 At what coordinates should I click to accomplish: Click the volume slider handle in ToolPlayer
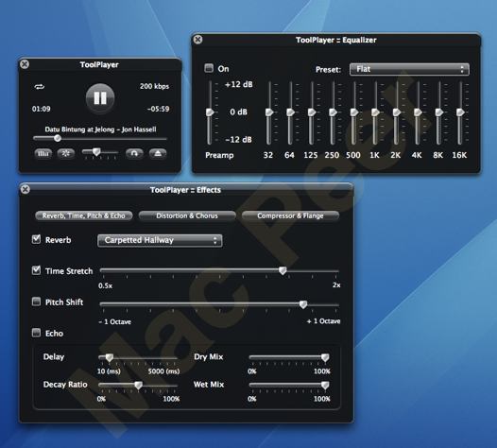pos(96,152)
